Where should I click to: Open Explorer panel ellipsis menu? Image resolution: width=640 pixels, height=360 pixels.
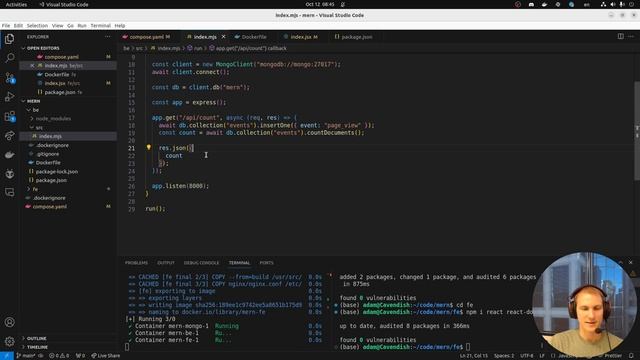coord(108,37)
